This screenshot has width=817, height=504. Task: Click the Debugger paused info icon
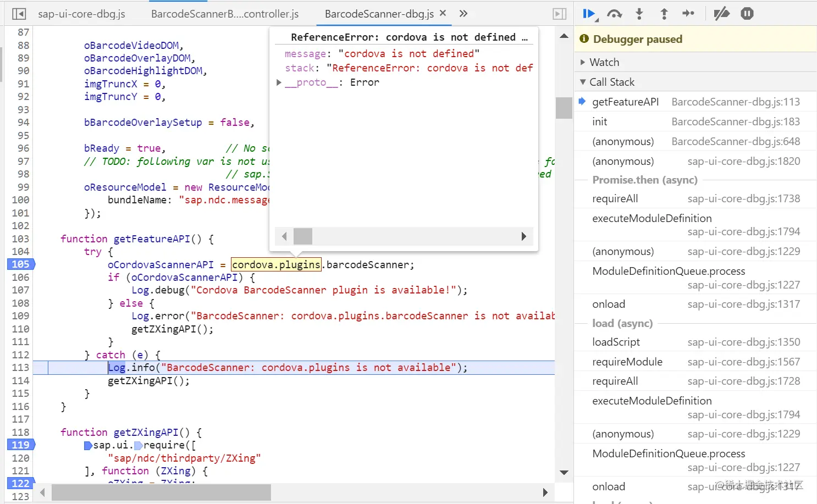(584, 38)
